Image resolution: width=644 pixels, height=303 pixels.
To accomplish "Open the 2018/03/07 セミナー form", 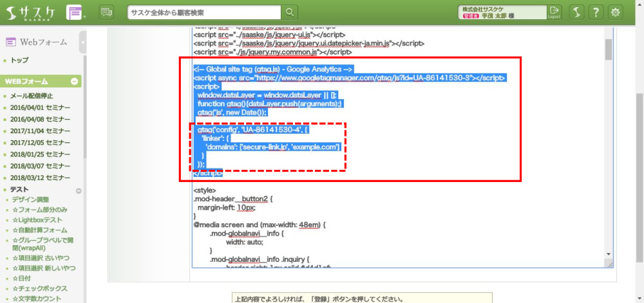I will 40,167.
